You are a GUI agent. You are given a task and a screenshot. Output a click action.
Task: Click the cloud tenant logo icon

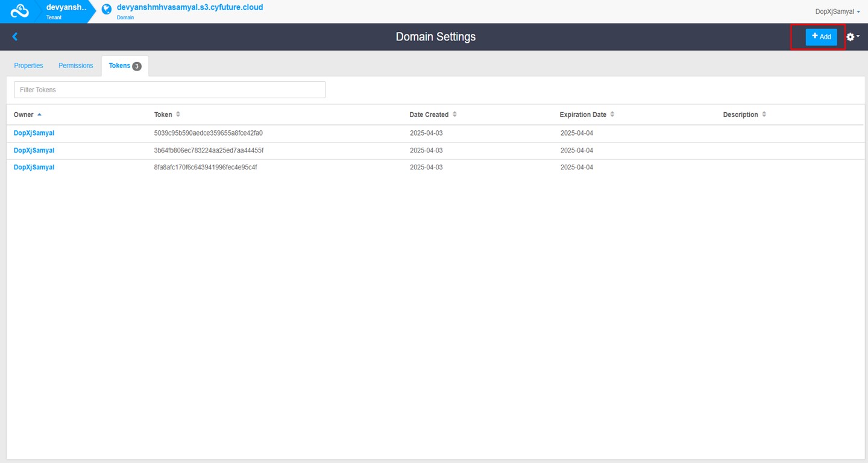20,10
